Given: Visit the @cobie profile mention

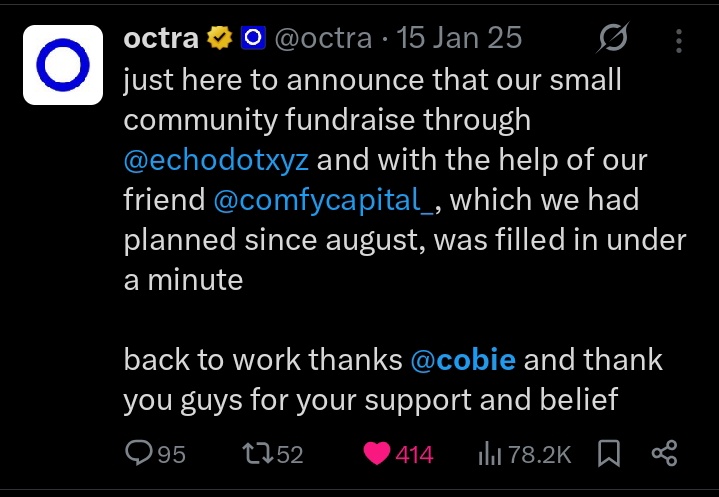Looking at the screenshot, I should click(x=463, y=360).
